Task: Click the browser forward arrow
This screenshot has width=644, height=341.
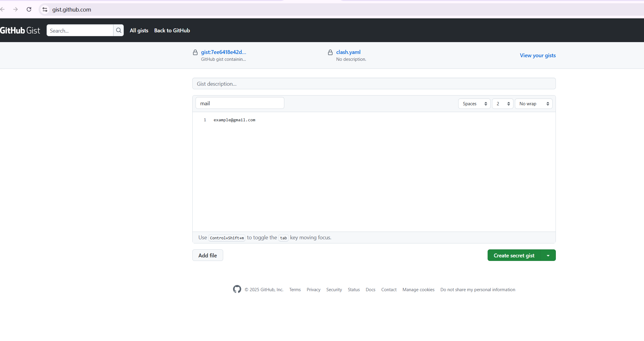Action: tap(15, 9)
